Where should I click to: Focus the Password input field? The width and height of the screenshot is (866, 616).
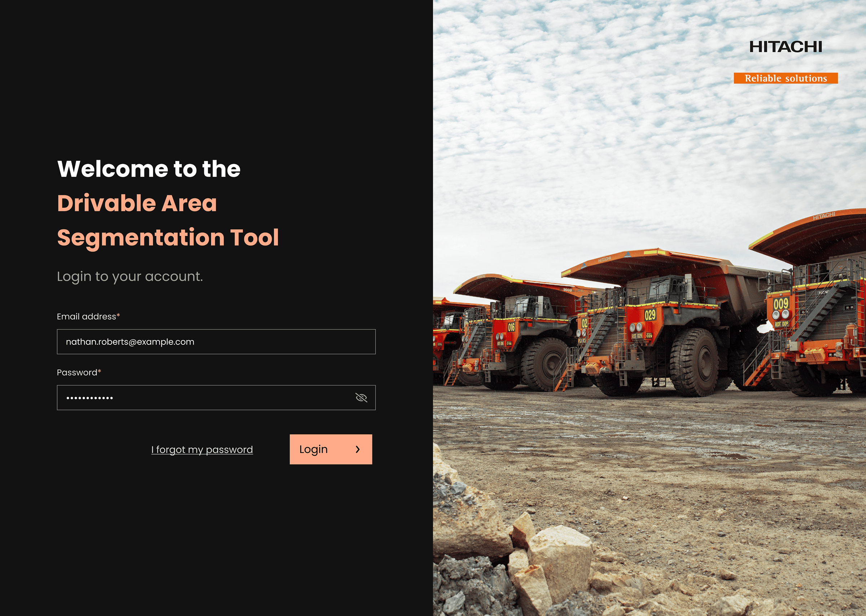pos(216,397)
